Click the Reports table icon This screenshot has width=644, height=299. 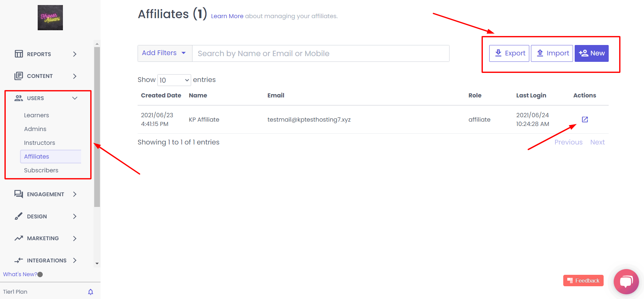click(19, 54)
